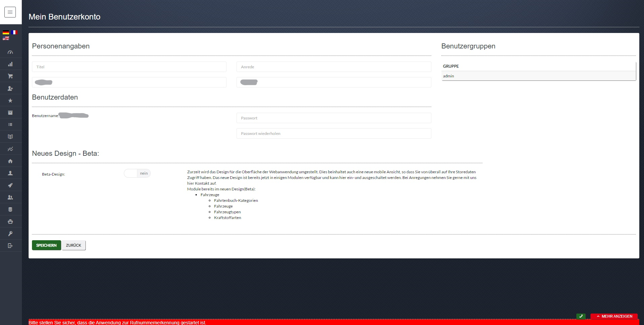The width and height of the screenshot is (644, 325).
Task: Click the redacted last name field below Anrede
Action: (334, 82)
